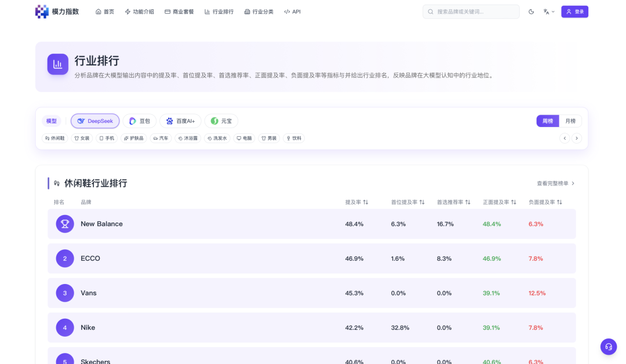Click the purple bar chart header icon
The height and width of the screenshot is (364, 626).
[57, 64]
